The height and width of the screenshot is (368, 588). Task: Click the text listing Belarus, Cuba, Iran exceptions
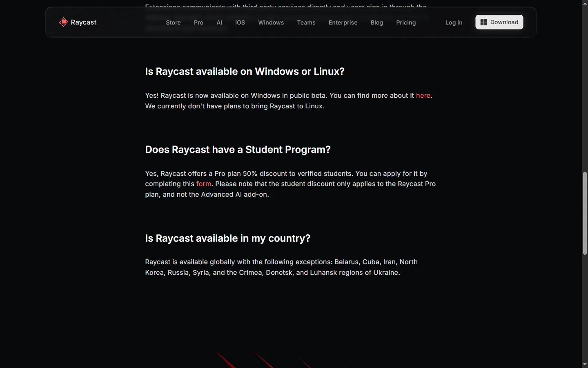click(x=281, y=267)
